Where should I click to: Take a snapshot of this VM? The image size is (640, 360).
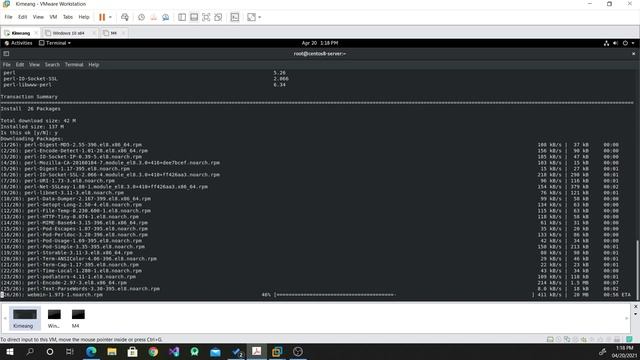point(141,17)
